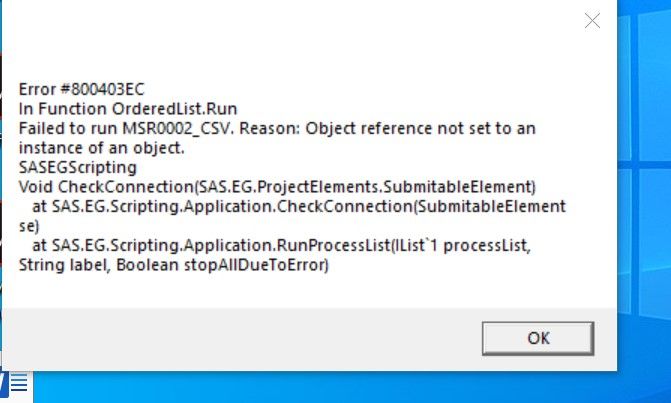The height and width of the screenshot is (403, 671).
Task: Click the 'Void CheckConnection' line
Action: (x=88, y=186)
